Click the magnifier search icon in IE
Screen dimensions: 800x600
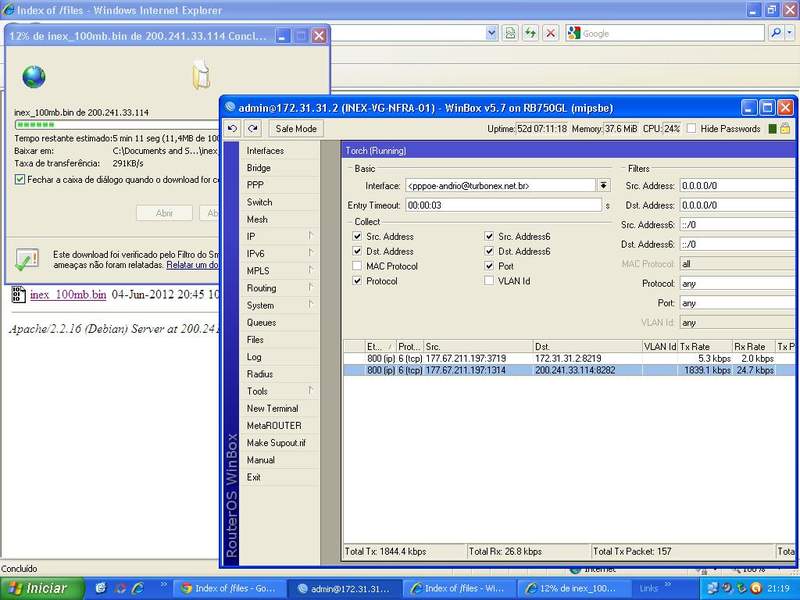click(x=777, y=33)
